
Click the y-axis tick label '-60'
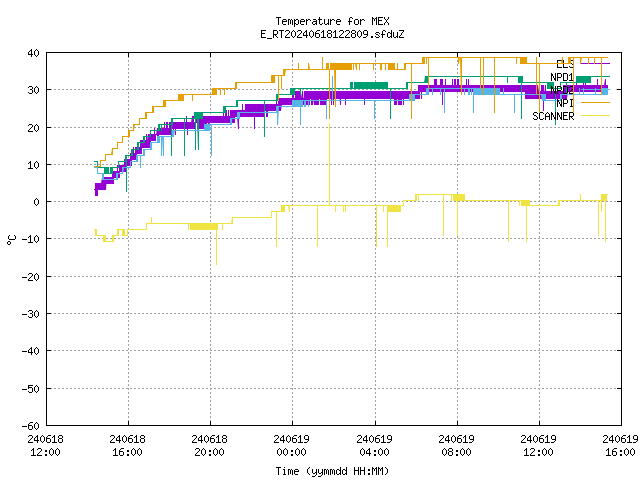click(31, 426)
